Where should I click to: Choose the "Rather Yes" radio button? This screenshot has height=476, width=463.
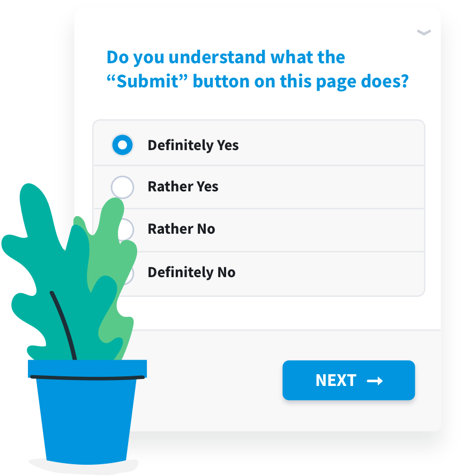point(122,187)
